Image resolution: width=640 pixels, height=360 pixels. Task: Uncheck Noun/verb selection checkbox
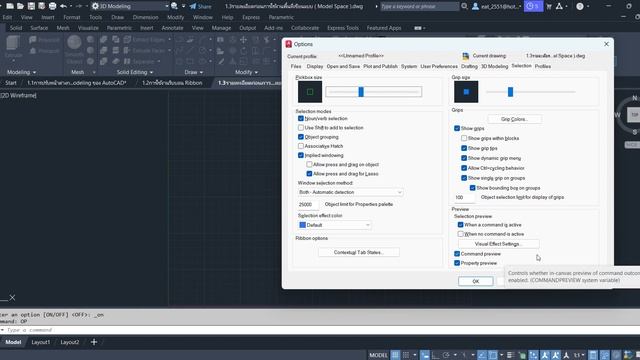[301, 118]
